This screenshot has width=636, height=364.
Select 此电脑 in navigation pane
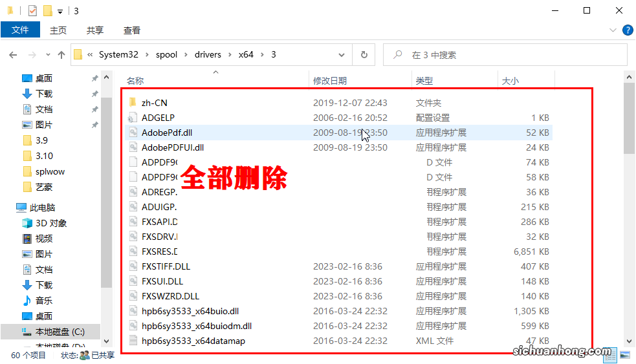tap(42, 208)
